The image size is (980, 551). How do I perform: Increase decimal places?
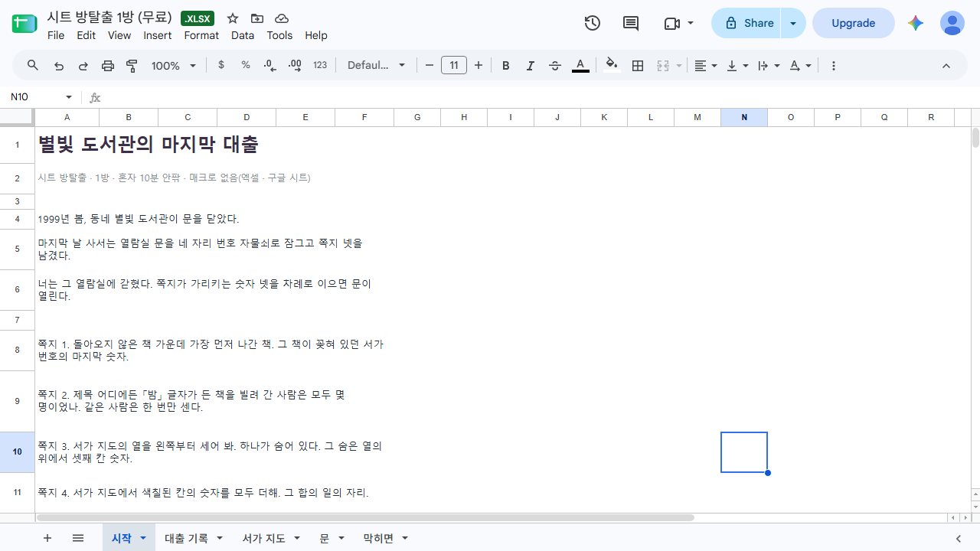(295, 66)
